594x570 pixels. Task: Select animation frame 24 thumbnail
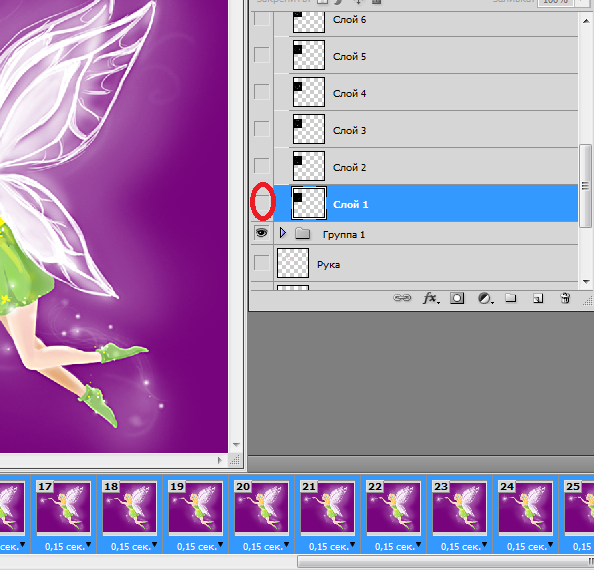click(525, 508)
